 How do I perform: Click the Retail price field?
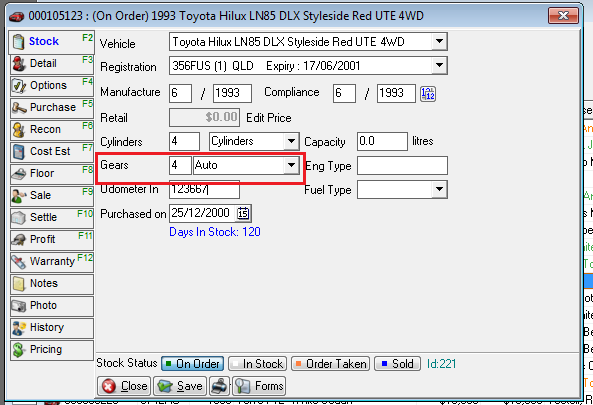click(204, 118)
